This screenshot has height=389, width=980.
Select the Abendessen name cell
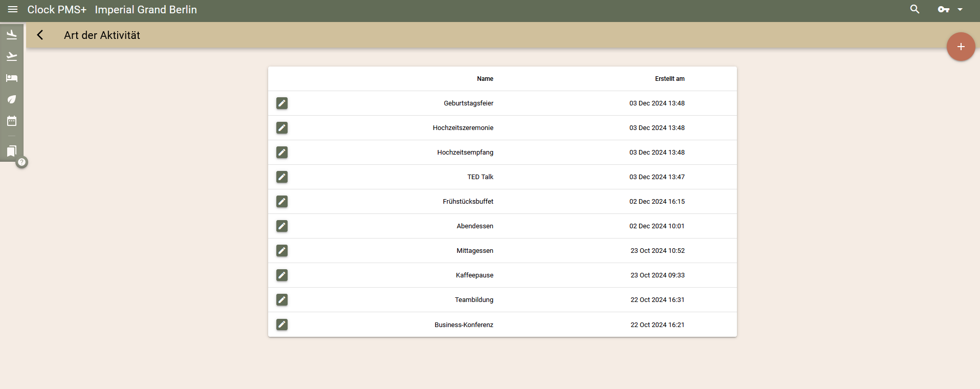click(x=475, y=226)
